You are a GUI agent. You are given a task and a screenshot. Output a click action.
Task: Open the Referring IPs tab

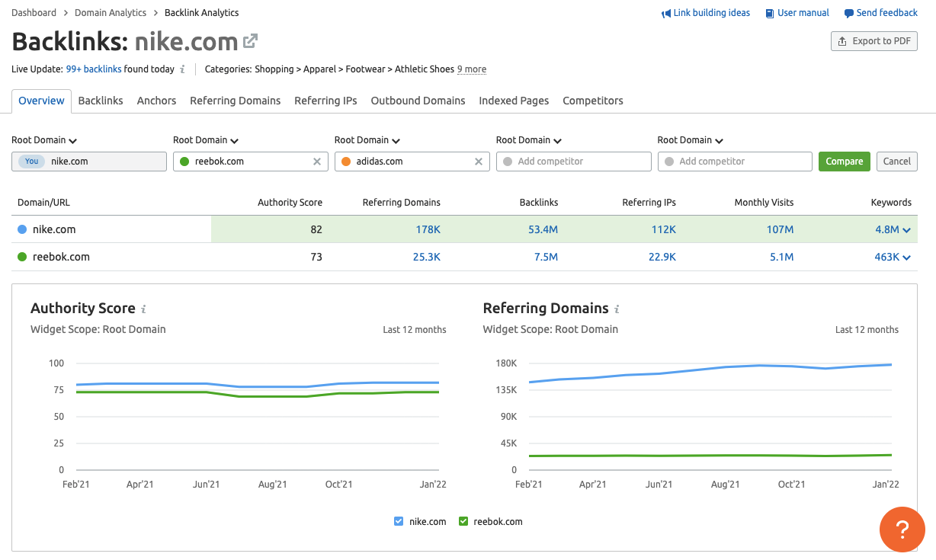(x=325, y=101)
